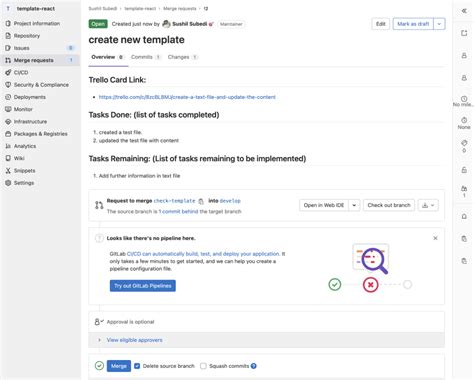Viewport: 474px width, 380px height.
Task: Switch to the Overview tab
Action: point(107,57)
